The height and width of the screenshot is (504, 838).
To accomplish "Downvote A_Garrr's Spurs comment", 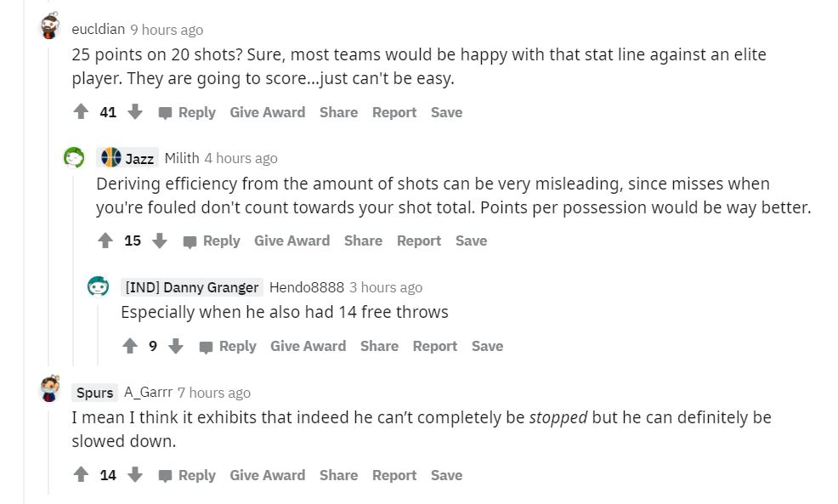I will coord(136,475).
